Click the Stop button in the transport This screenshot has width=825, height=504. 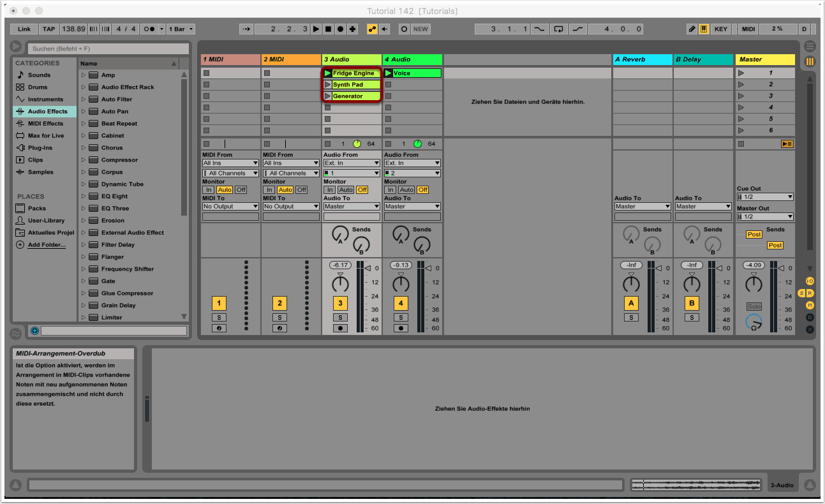pos(328,29)
